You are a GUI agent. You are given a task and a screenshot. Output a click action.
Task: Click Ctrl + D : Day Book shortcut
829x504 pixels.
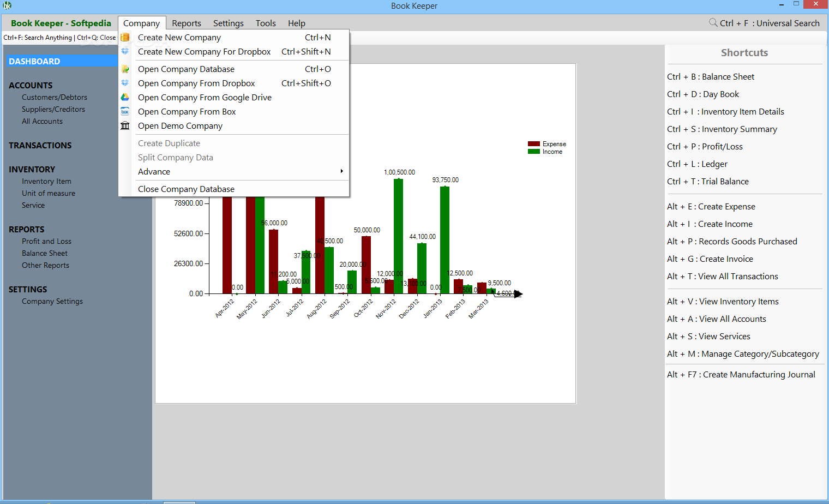[x=703, y=94]
